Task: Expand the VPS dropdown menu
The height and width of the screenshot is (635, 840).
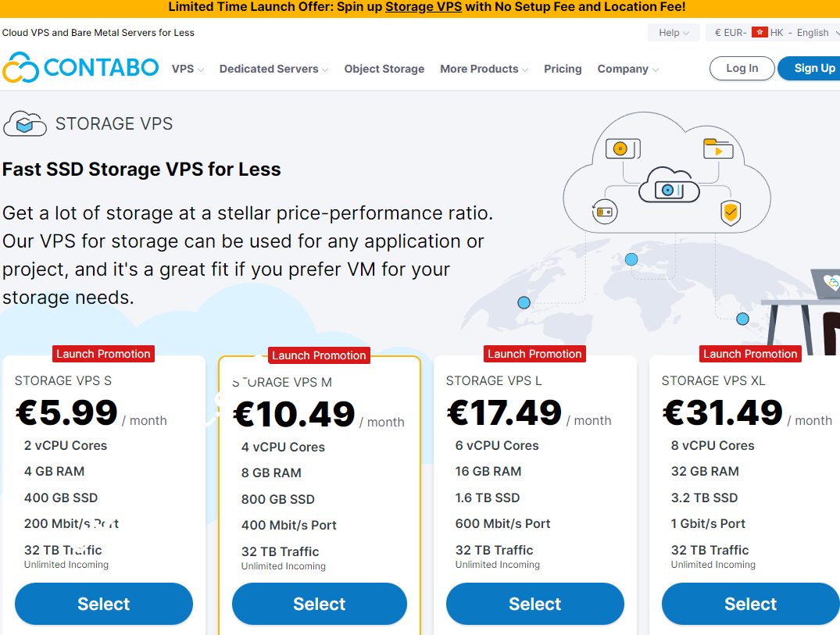Action: pos(188,69)
